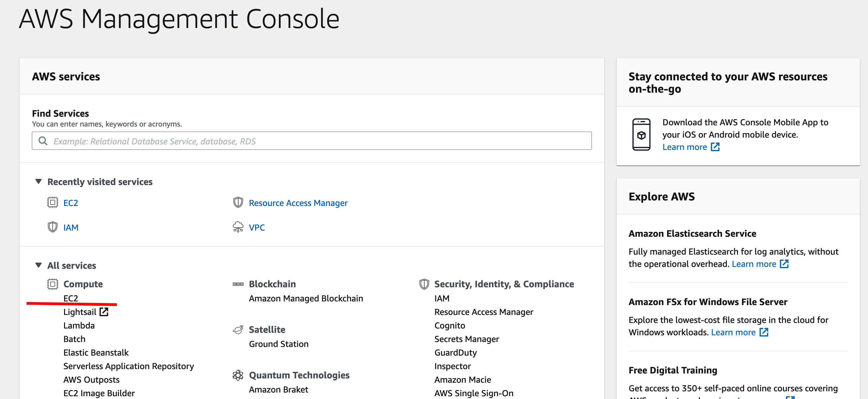Open GuardDuty service

click(x=455, y=352)
